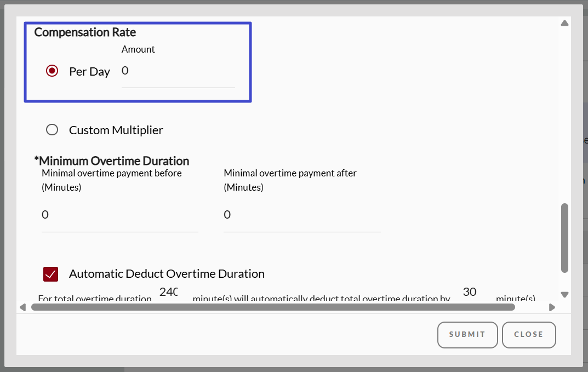Uncheck Automatic Deduct Overtime Duration checkbox
Screen dimensions: 588x372
[x=51, y=274]
